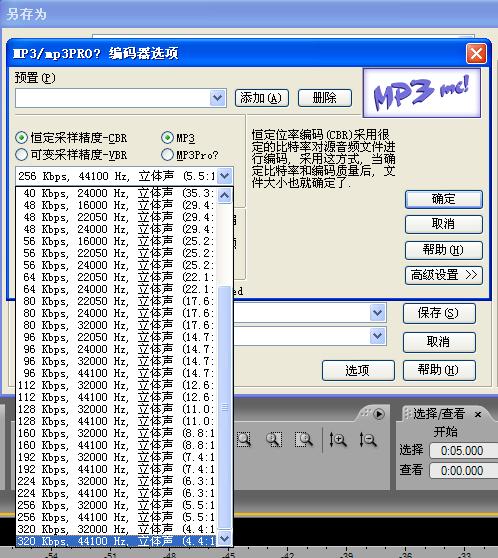Click the Zoom to Selection magnifier icon

tap(244, 440)
